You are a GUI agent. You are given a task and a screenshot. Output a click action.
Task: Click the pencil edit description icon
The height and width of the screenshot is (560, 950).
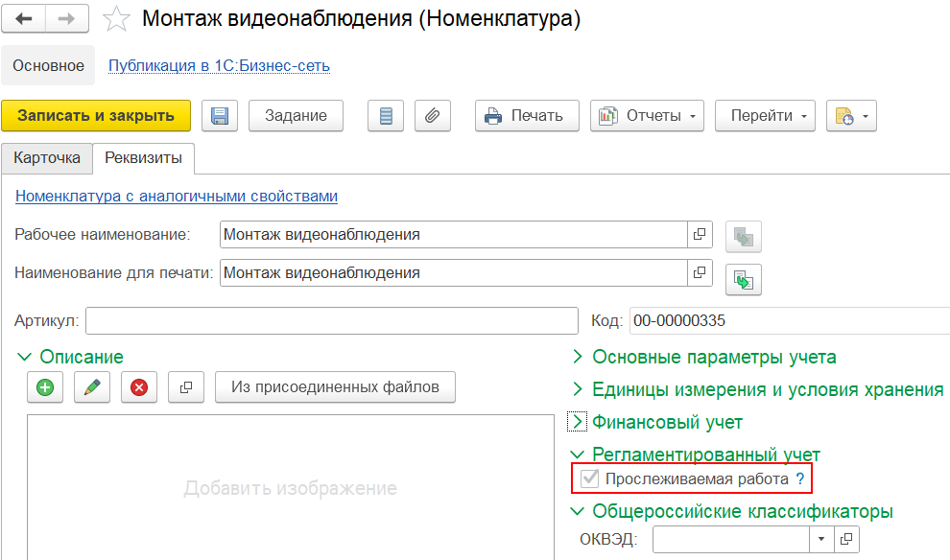click(92, 387)
